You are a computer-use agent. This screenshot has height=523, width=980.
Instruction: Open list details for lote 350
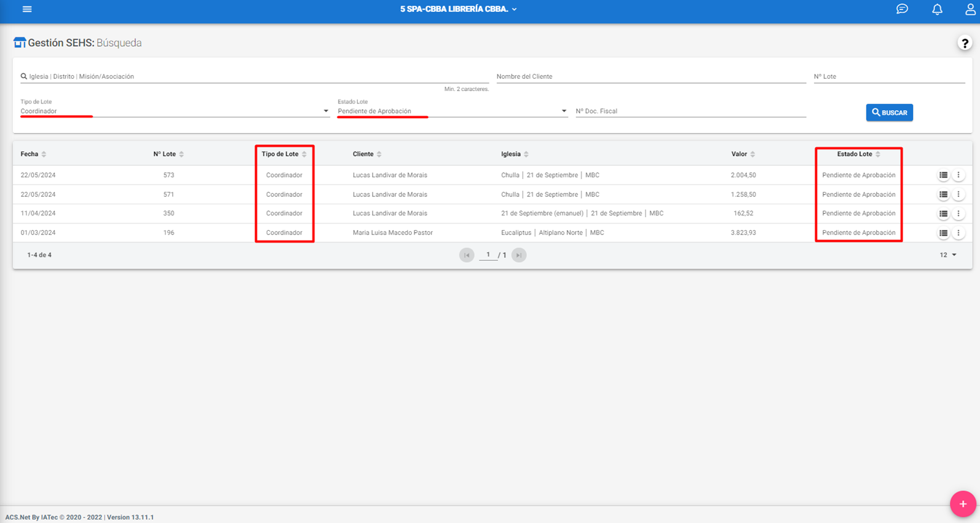pyautogui.click(x=943, y=214)
